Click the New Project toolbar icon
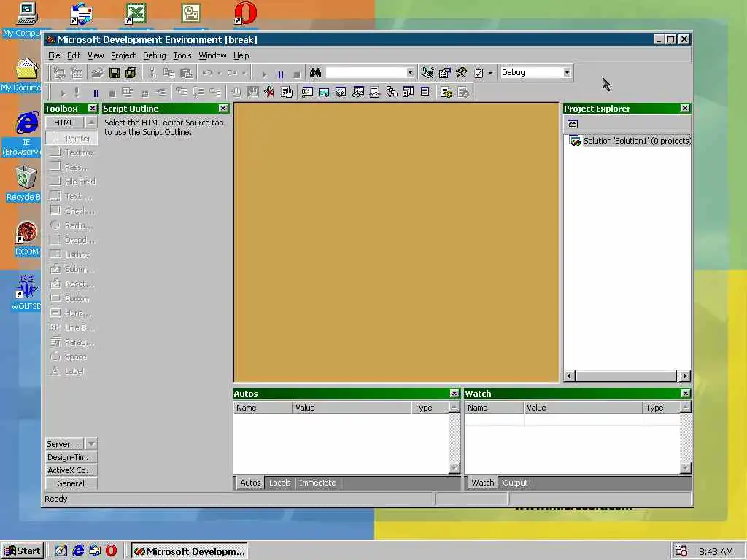Screen dimensions: 747x560 point(60,73)
